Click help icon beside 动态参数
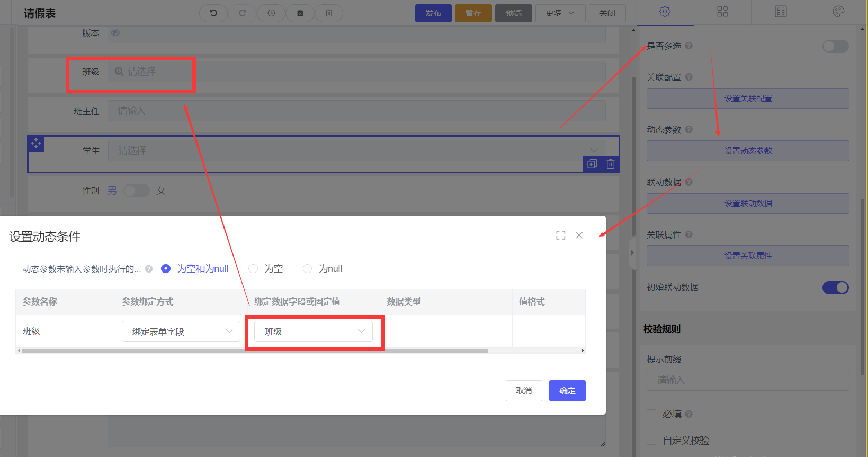868x457 pixels. click(x=688, y=129)
